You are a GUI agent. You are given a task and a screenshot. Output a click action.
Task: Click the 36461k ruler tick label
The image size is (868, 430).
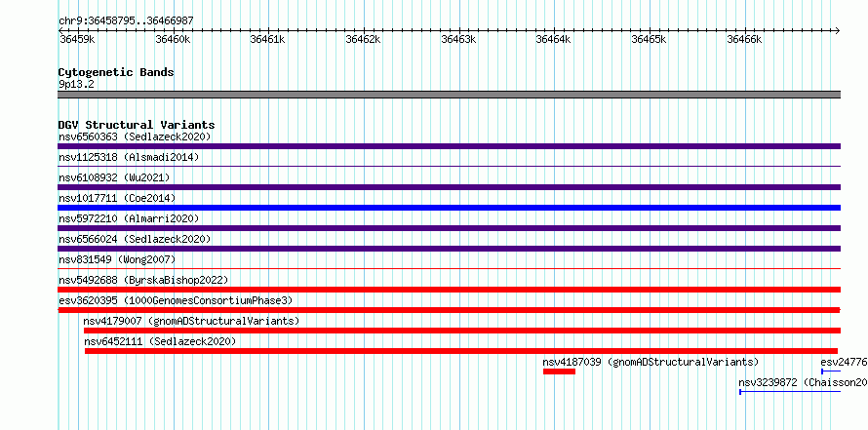pyautogui.click(x=268, y=39)
